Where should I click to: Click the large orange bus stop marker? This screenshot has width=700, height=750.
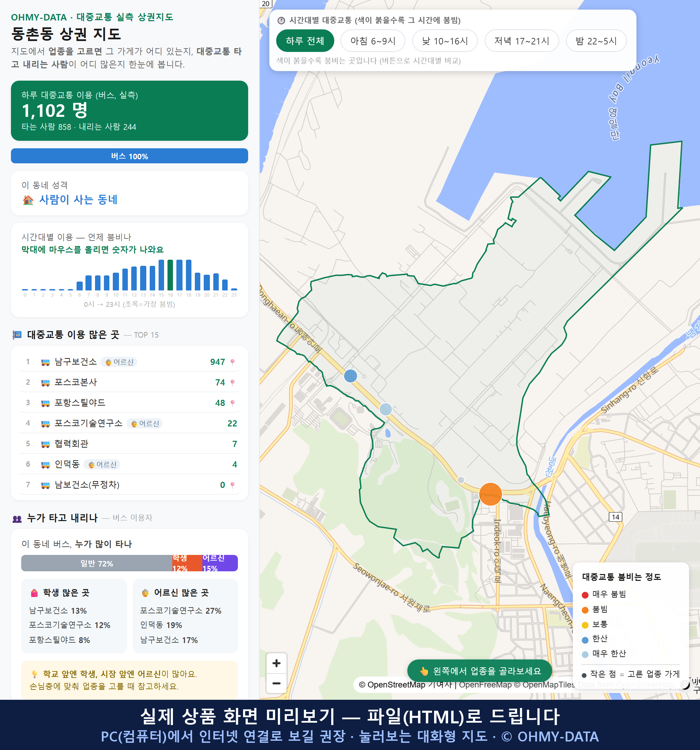click(490, 494)
